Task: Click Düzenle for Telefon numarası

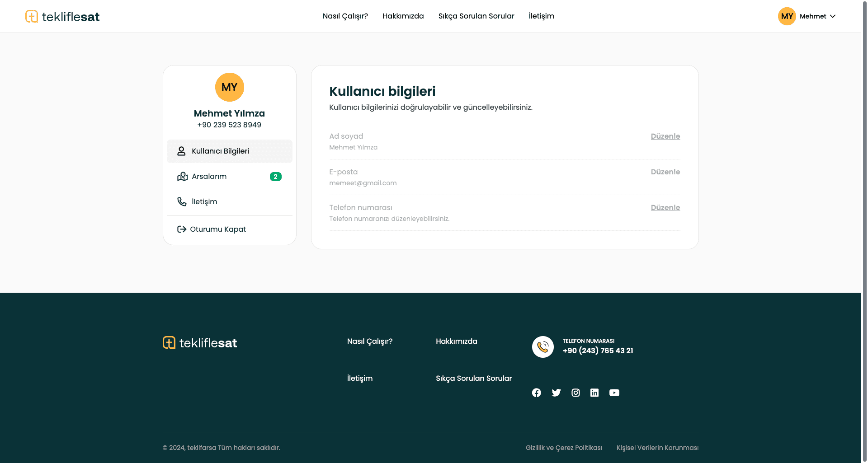Action: (665, 208)
